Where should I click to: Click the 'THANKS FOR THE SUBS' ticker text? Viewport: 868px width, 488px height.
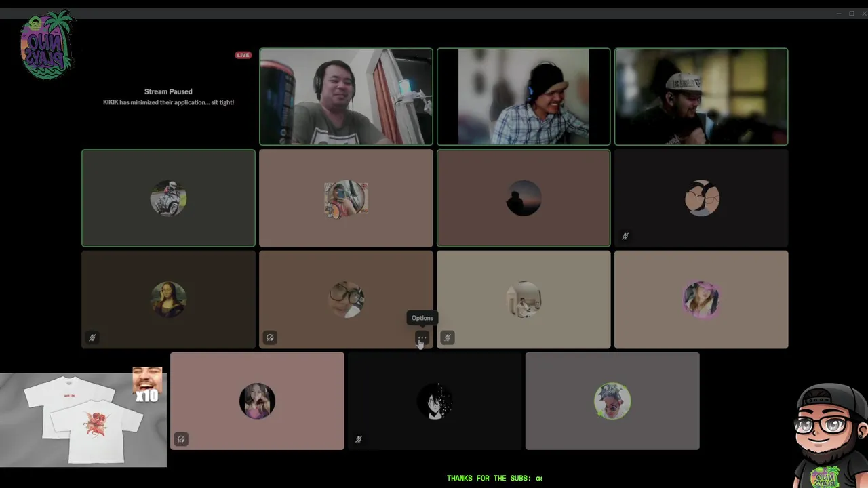pos(494,478)
